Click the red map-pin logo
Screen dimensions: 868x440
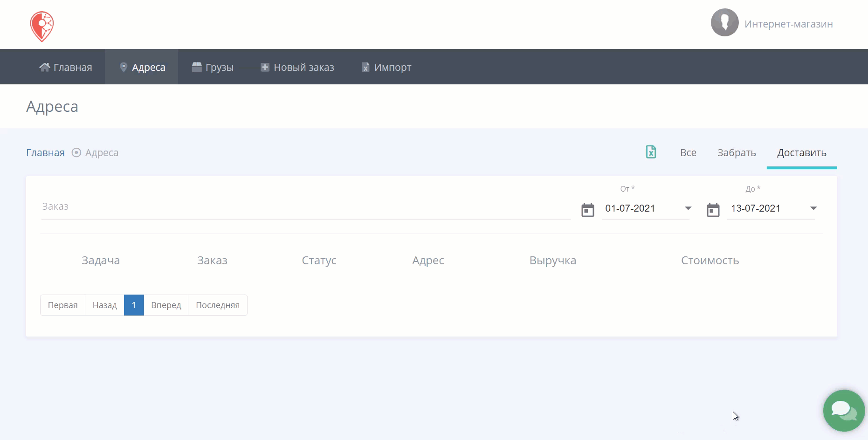click(42, 26)
